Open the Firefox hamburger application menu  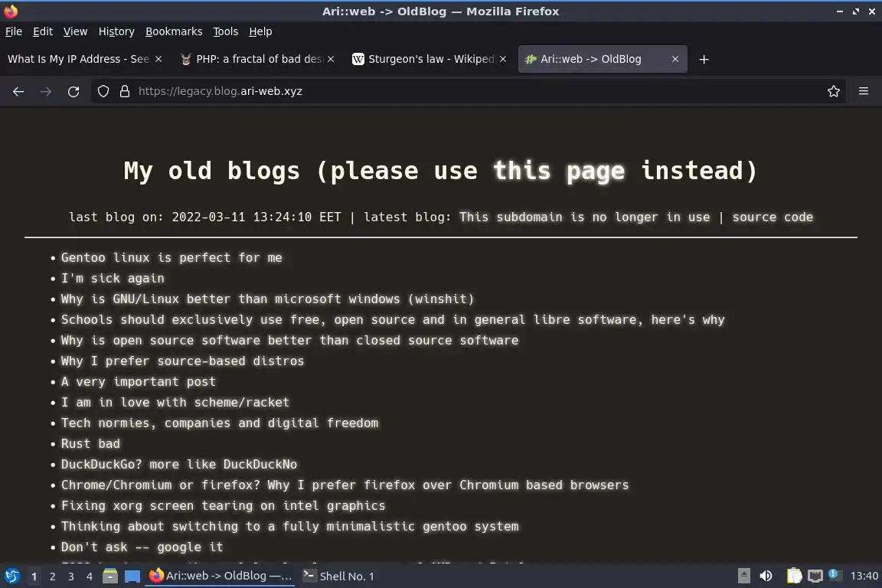point(864,91)
